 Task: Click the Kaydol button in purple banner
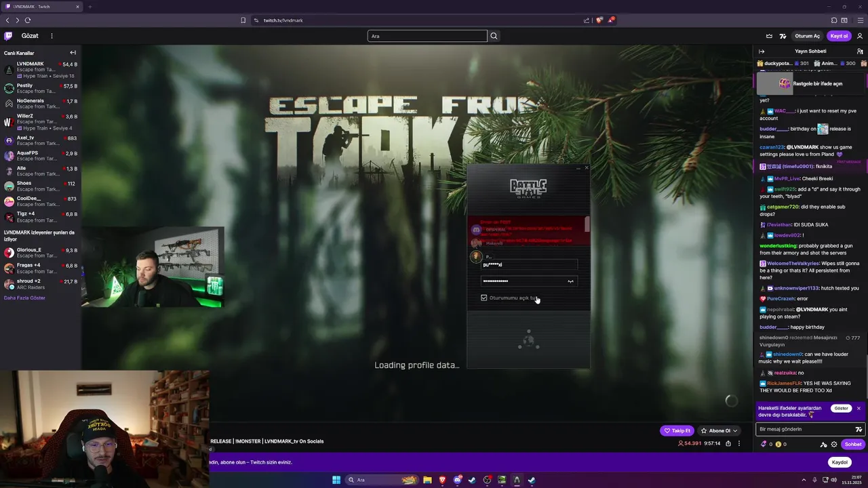click(x=840, y=462)
